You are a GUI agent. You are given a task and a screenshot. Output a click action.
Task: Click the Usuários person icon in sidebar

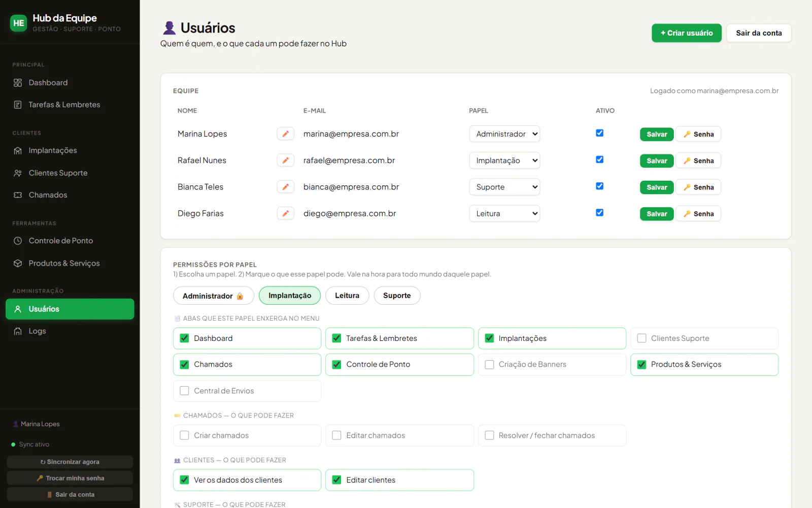pyautogui.click(x=18, y=309)
